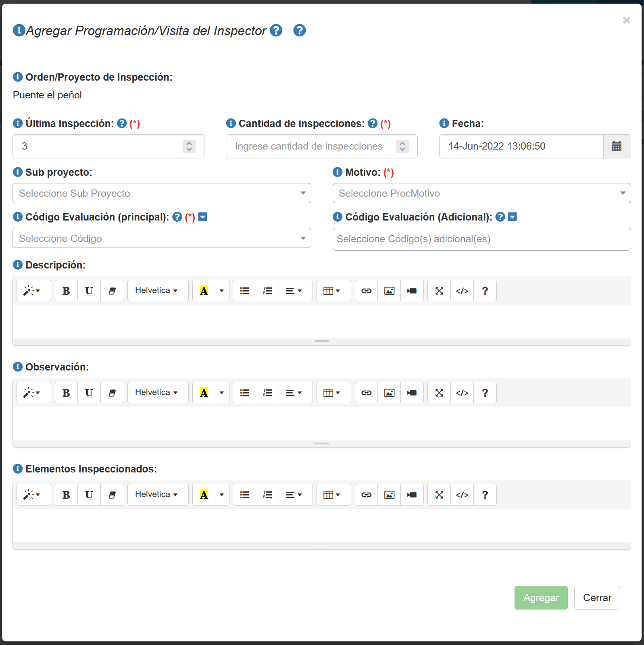Insert a link in the Descripción editor
The height and width of the screenshot is (645, 644).
(x=366, y=291)
